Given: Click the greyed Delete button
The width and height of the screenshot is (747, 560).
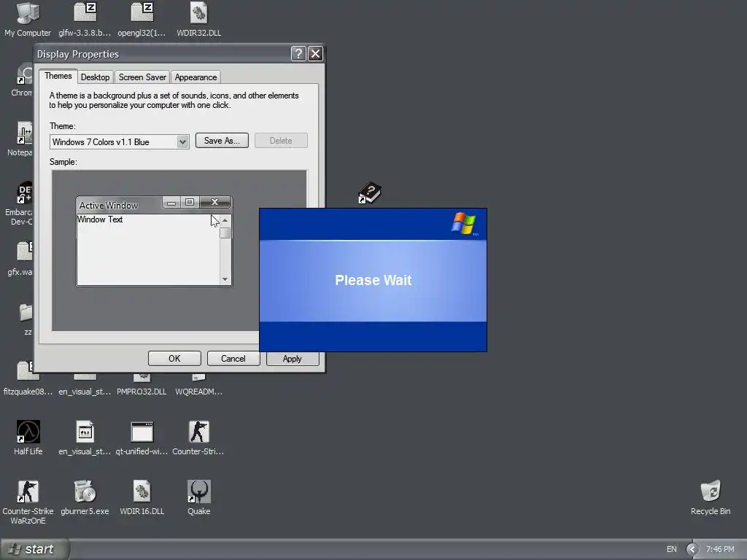Looking at the screenshot, I should point(281,141).
